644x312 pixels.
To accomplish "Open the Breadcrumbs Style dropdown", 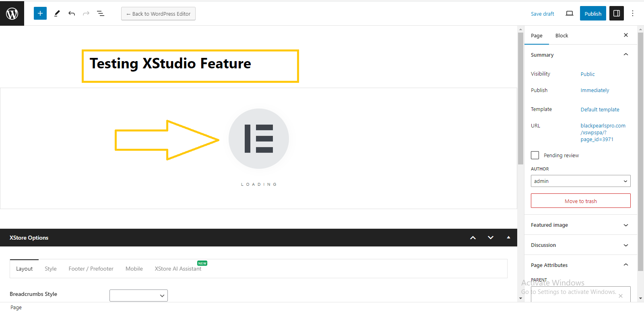I will (x=138, y=296).
